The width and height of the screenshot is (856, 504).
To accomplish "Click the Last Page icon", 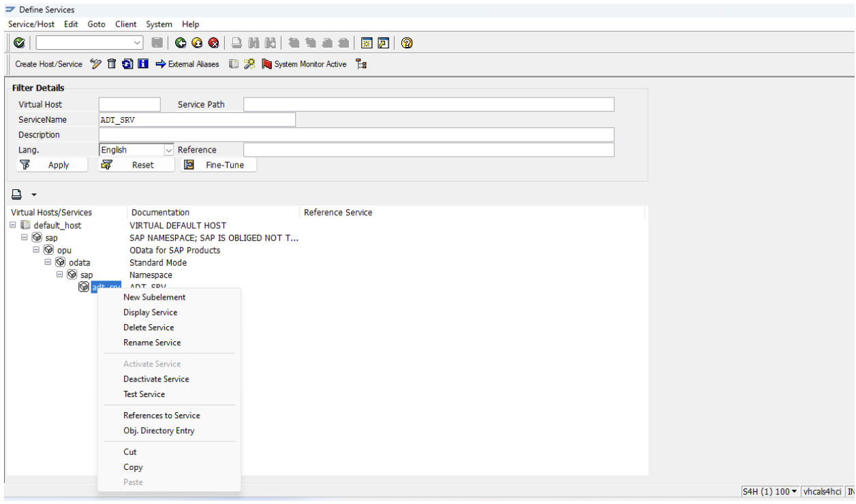I will 345,43.
